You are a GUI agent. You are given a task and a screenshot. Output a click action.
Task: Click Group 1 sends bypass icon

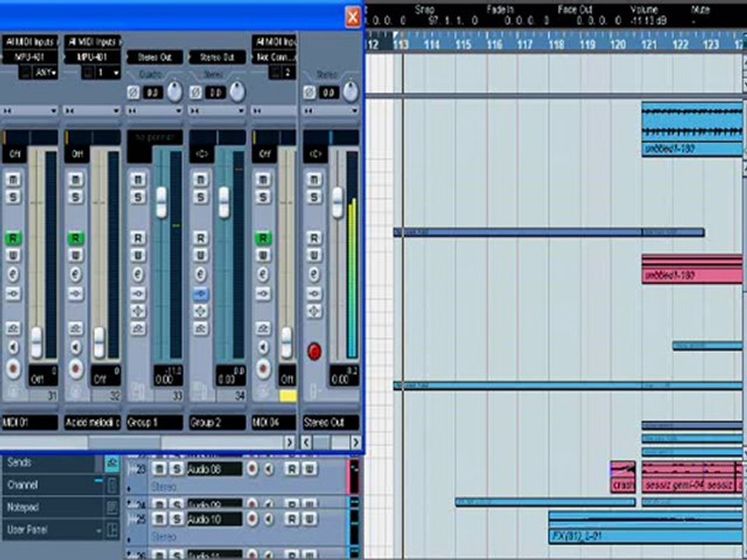139,328
